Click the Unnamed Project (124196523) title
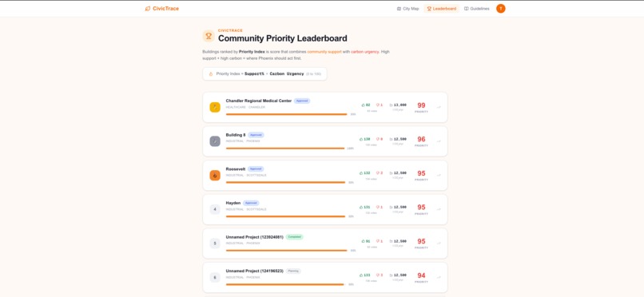The width and height of the screenshot is (644, 297). (x=255, y=271)
